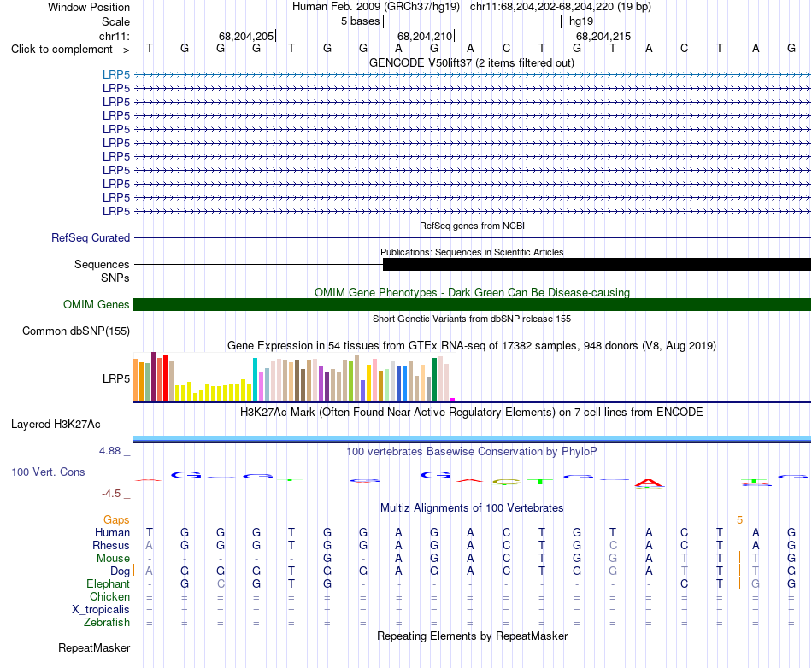Click the OMIM Genes track label
The image size is (812, 668).
point(97,304)
